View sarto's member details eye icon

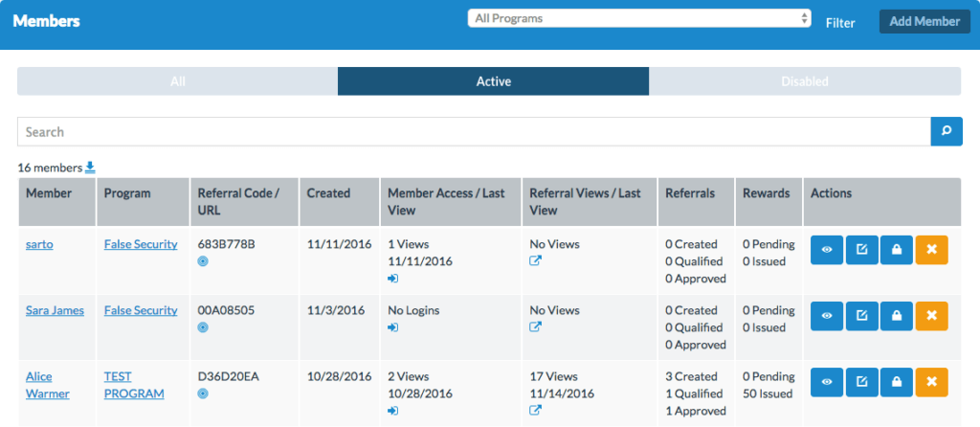[x=827, y=250]
